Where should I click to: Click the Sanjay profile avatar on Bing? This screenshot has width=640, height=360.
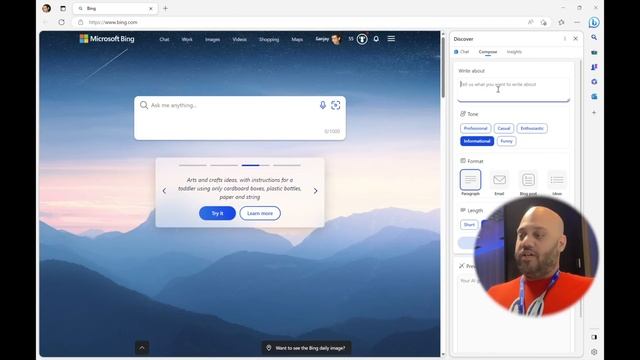point(336,39)
